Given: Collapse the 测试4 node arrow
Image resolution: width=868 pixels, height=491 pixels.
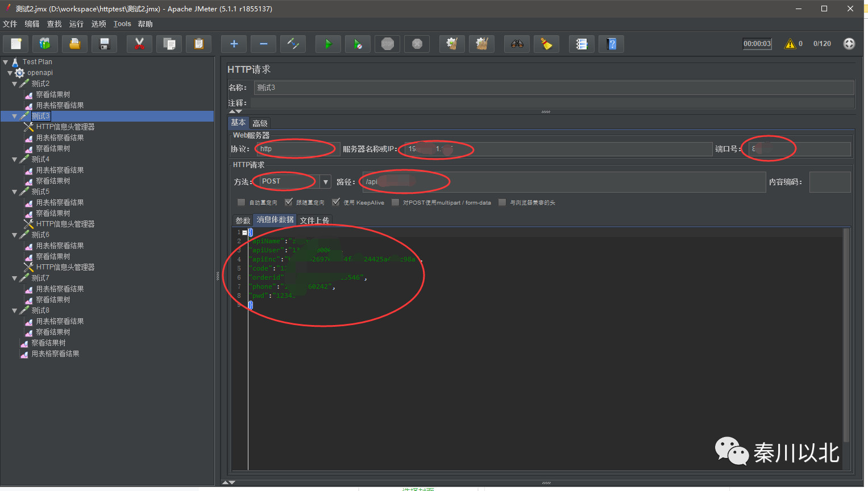Looking at the screenshot, I should 14,159.
